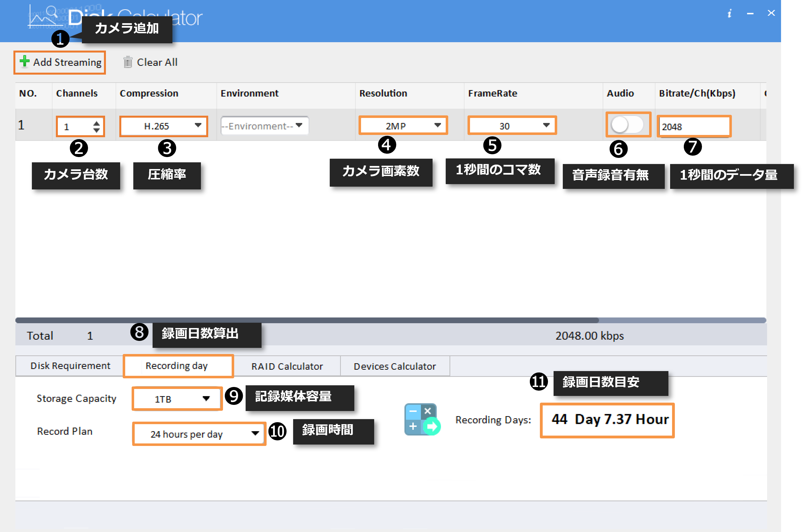
Task: Minimize the Disk Calculator window
Action: (x=750, y=14)
